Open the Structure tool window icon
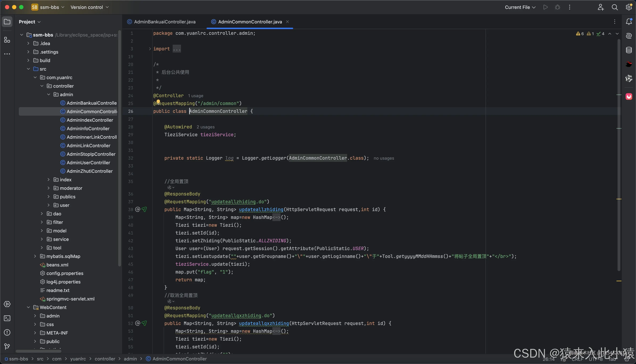 [x=7, y=40]
